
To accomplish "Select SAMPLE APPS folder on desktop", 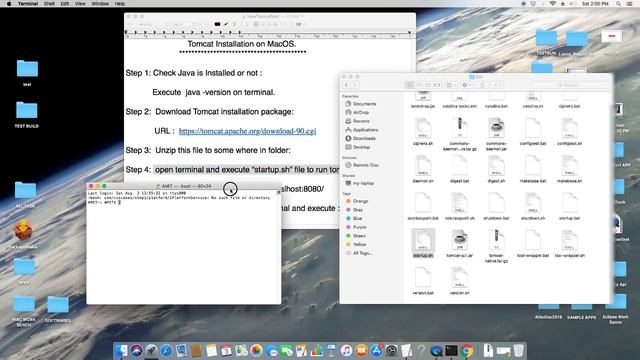I will coord(581,313).
